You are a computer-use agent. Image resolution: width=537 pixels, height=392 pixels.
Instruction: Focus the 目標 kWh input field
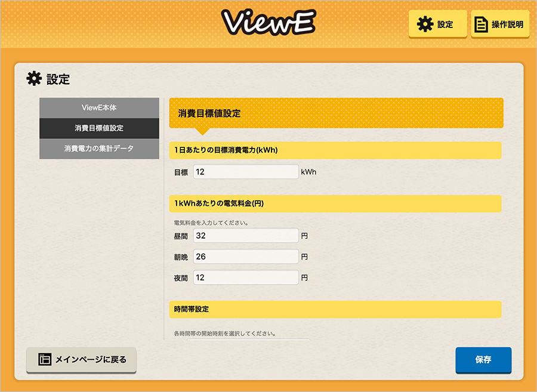(x=246, y=171)
